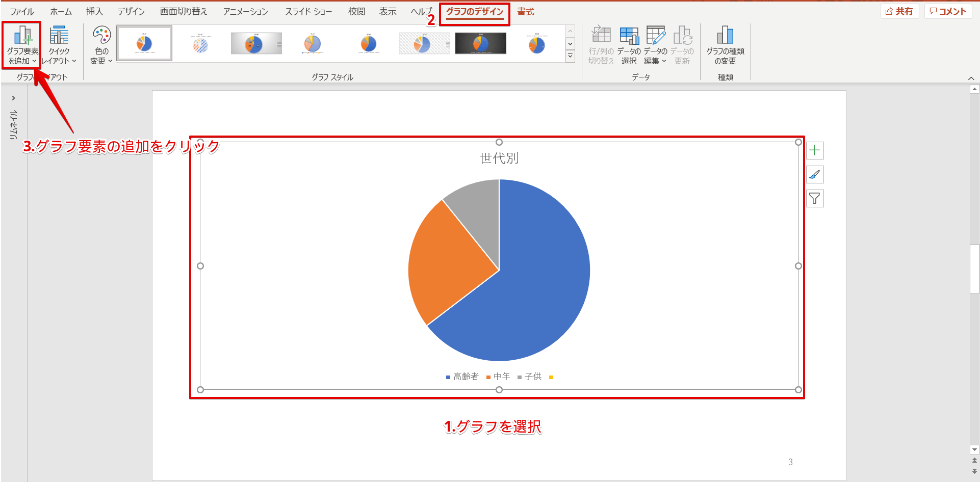Click the vertical scrollbar down arrow
Viewport: 980px width, 482px height.
(974, 449)
